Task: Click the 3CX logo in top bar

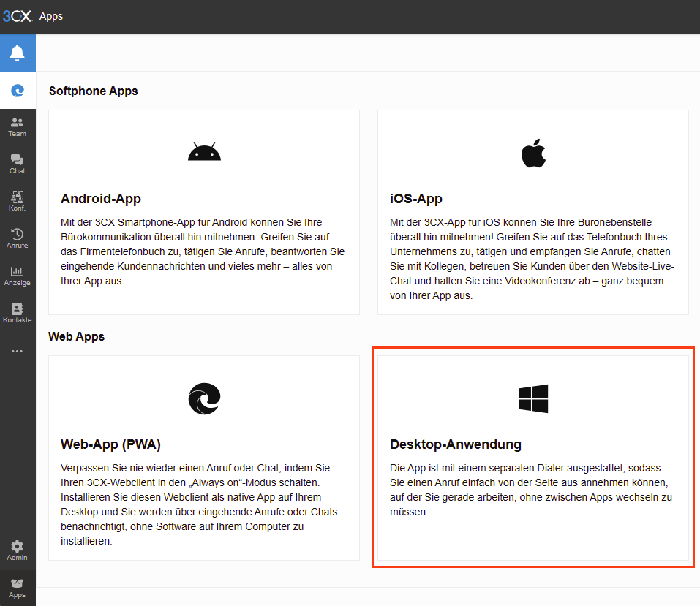Action: pyautogui.click(x=19, y=16)
